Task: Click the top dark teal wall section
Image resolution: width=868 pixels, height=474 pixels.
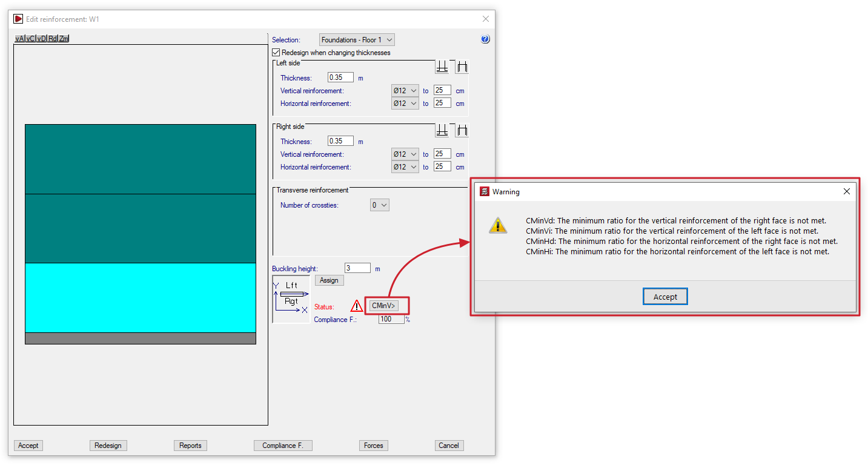Action: click(141, 159)
